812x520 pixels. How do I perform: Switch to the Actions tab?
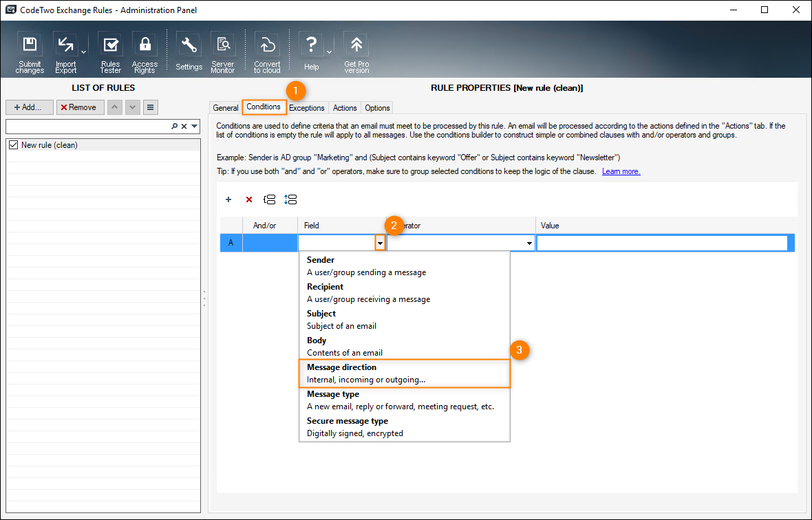345,107
